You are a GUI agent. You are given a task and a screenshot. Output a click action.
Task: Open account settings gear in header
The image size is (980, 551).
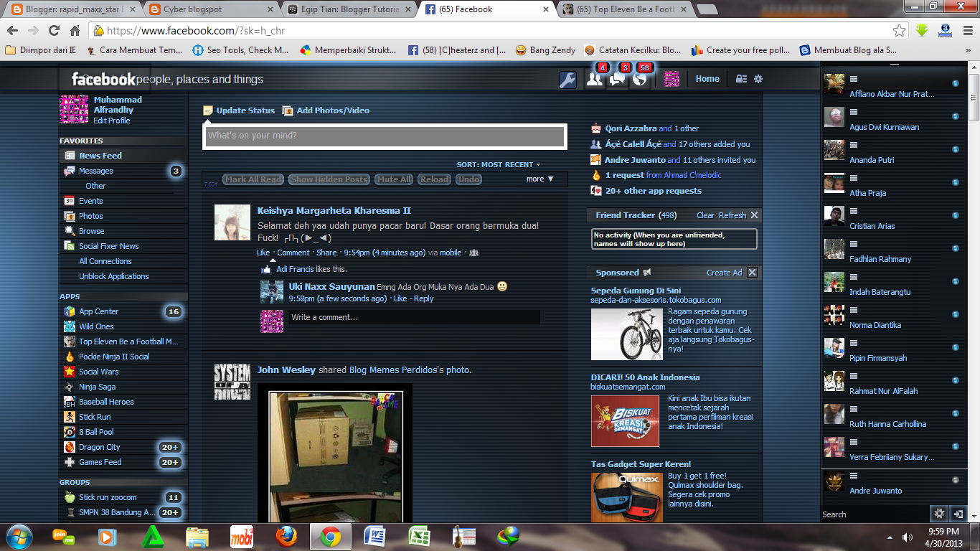pos(758,79)
